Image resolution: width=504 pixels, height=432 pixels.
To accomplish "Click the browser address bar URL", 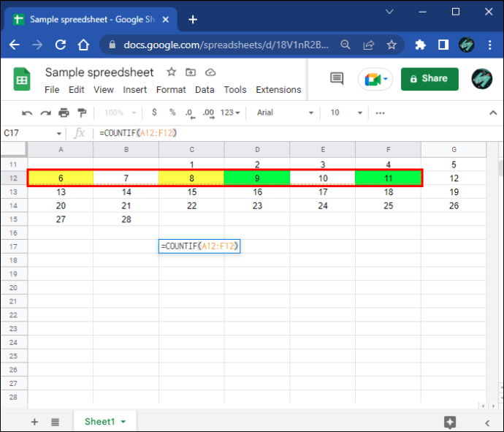I will (x=226, y=45).
